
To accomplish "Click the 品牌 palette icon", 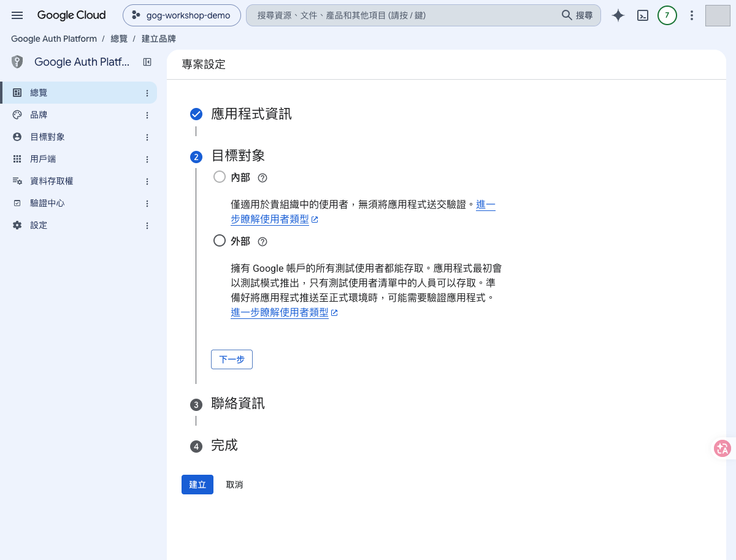I will coord(17,115).
